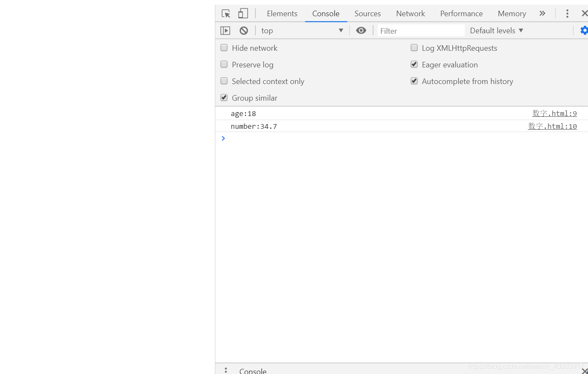Expand the Default levels dropdown
This screenshot has height=374, width=588.
coord(496,31)
